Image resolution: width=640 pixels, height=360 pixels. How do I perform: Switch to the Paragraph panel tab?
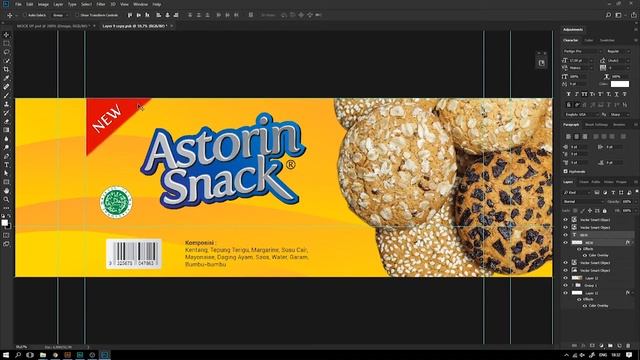coord(571,124)
